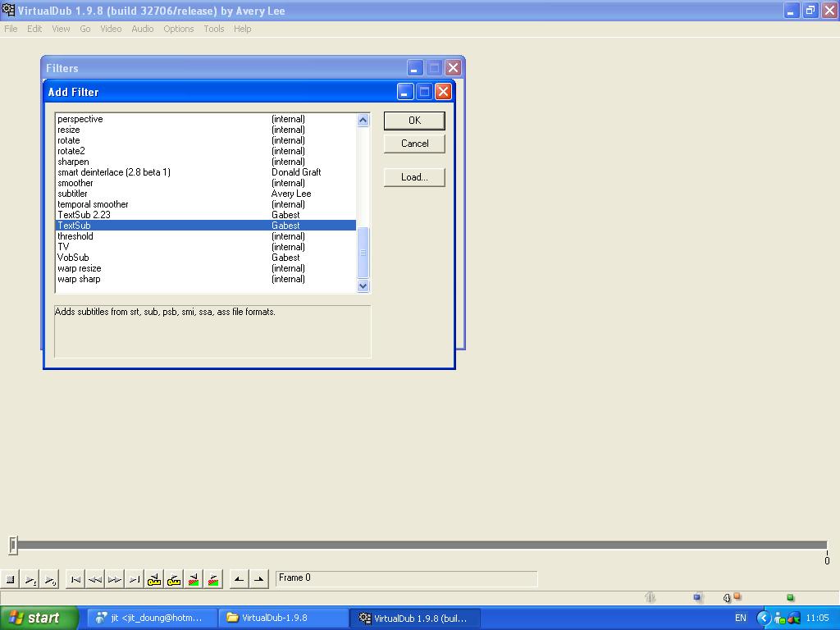The width and height of the screenshot is (840, 630).
Task: Select the highlighted TextSub filter
Action: tap(206, 226)
